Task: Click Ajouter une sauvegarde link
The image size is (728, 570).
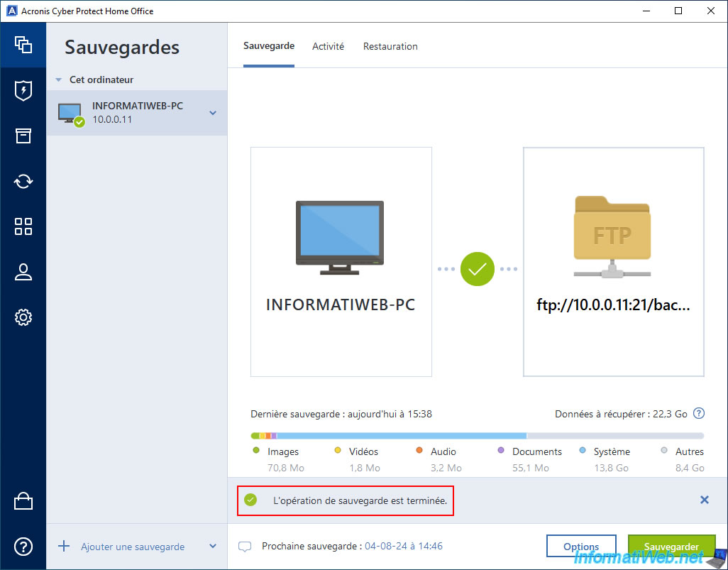Action: click(133, 547)
